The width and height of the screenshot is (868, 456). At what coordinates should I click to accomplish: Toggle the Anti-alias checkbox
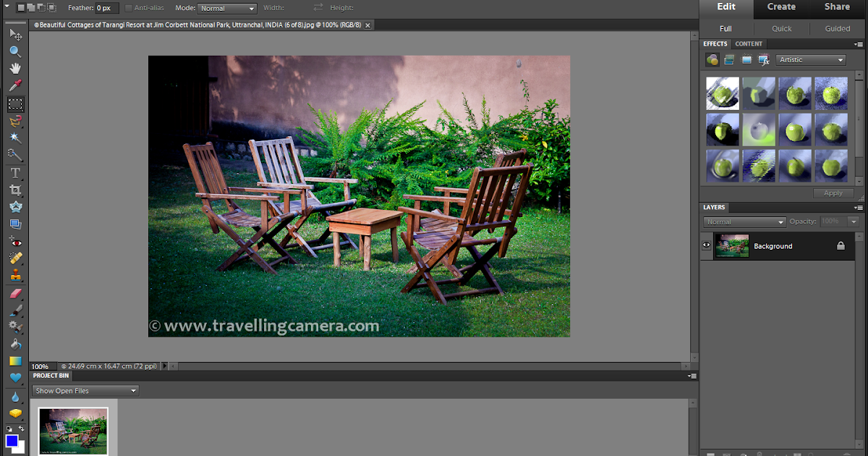coord(129,8)
